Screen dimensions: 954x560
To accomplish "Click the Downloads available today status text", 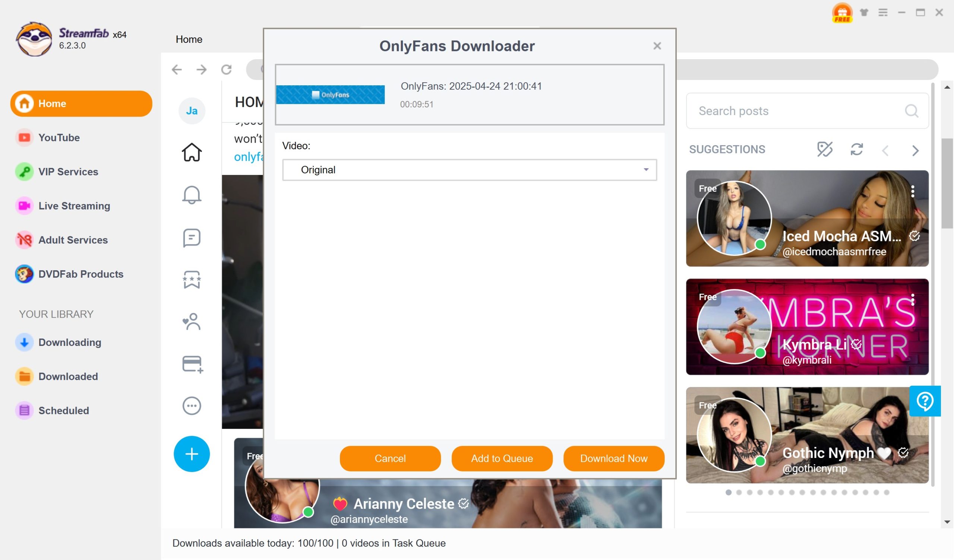I will (309, 543).
